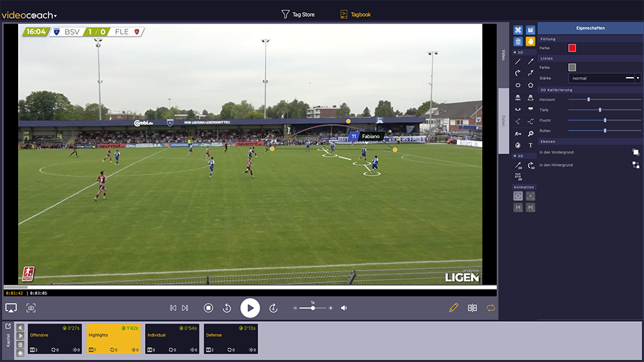Open the Offensive chapter card
The width and height of the screenshot is (644, 362).
coord(54,339)
